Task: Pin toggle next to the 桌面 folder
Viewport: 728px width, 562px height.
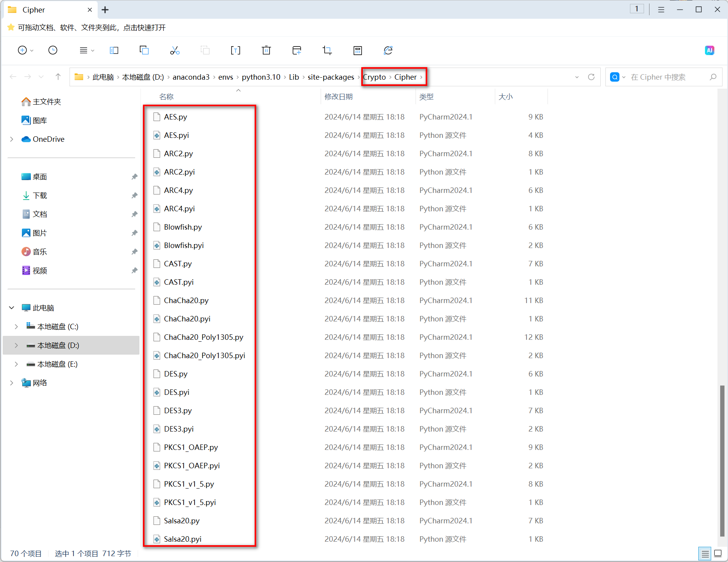Action: click(x=134, y=177)
